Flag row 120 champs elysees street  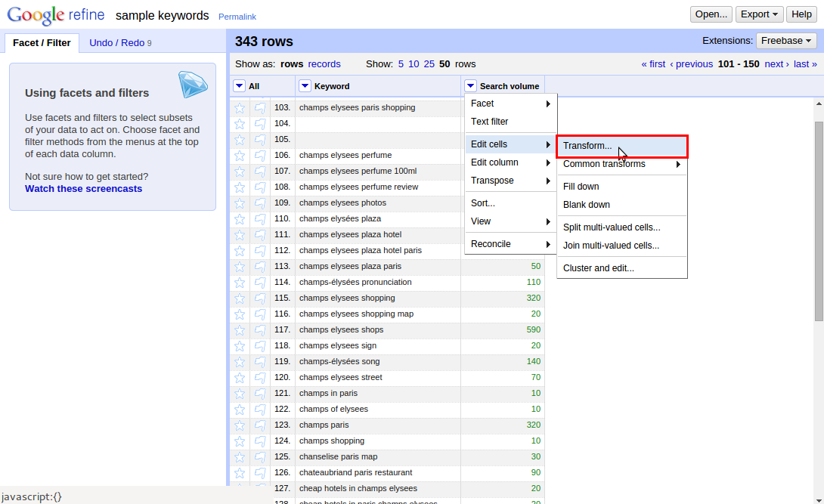pyautogui.click(x=260, y=378)
